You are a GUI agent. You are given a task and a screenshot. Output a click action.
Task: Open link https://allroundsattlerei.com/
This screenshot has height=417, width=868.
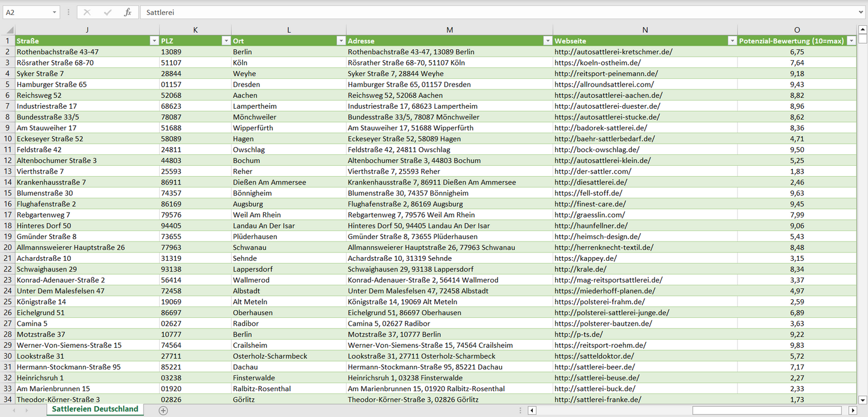tap(604, 84)
